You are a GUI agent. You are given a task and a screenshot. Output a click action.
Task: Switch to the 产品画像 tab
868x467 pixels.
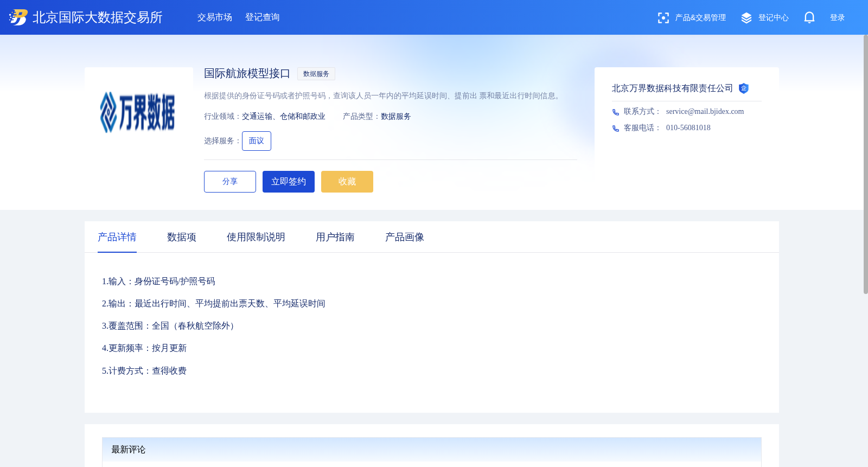click(405, 237)
